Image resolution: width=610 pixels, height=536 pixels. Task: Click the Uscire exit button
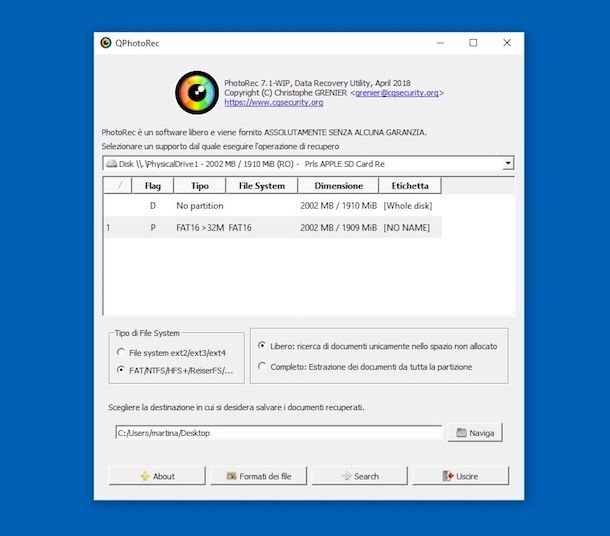(461, 476)
